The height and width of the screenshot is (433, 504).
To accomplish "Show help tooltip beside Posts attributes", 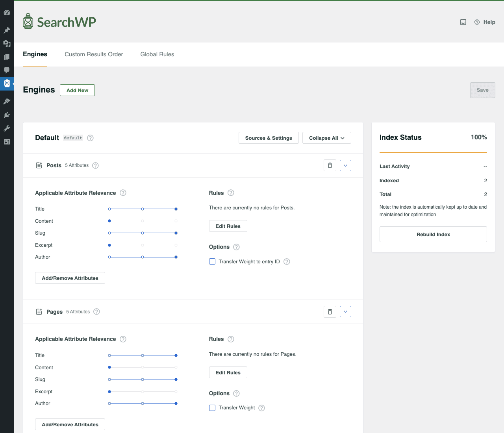I will tap(95, 165).
